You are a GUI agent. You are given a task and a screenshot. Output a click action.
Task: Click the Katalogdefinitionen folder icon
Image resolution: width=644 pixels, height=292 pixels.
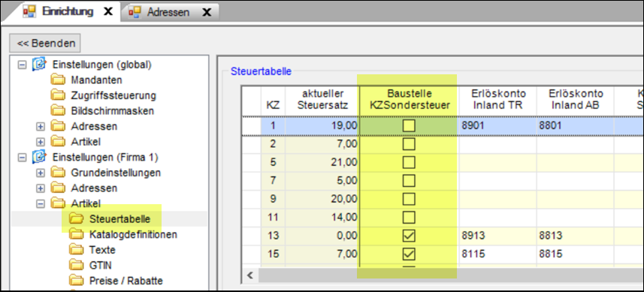(x=77, y=235)
